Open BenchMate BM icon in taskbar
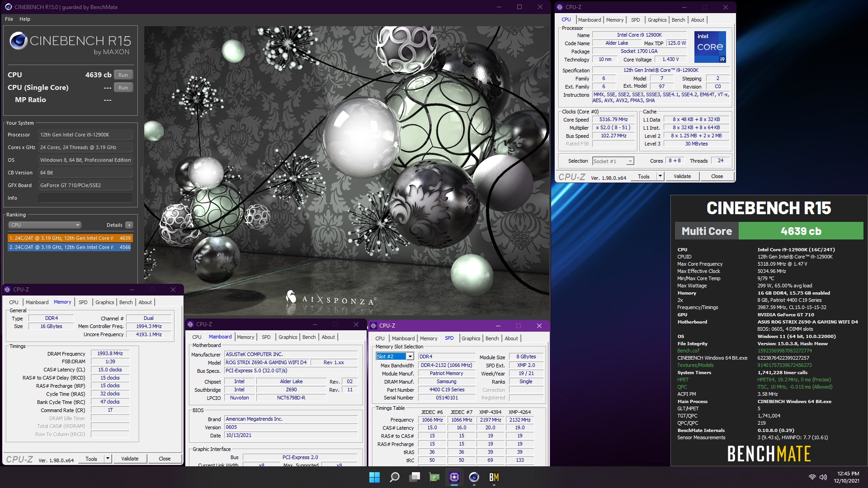868x488 pixels. point(494,477)
